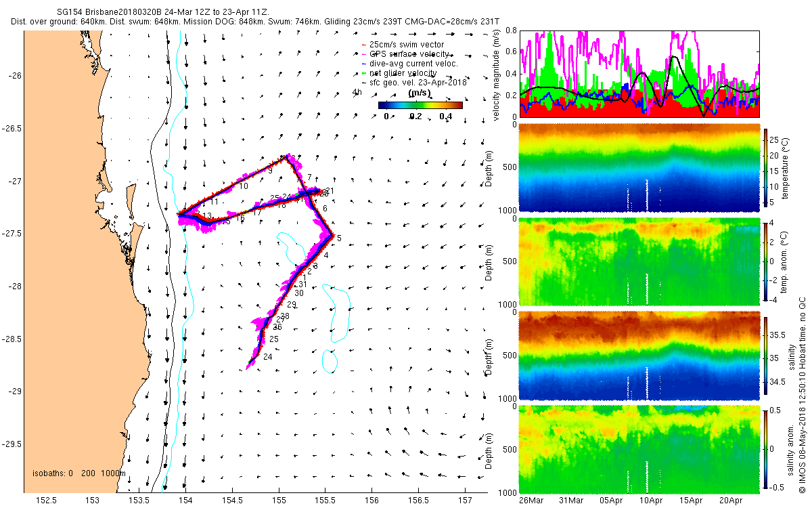This screenshot has width=812, height=508.
Task: Click the '-28' latitude tick on map
Action: (x=14, y=287)
